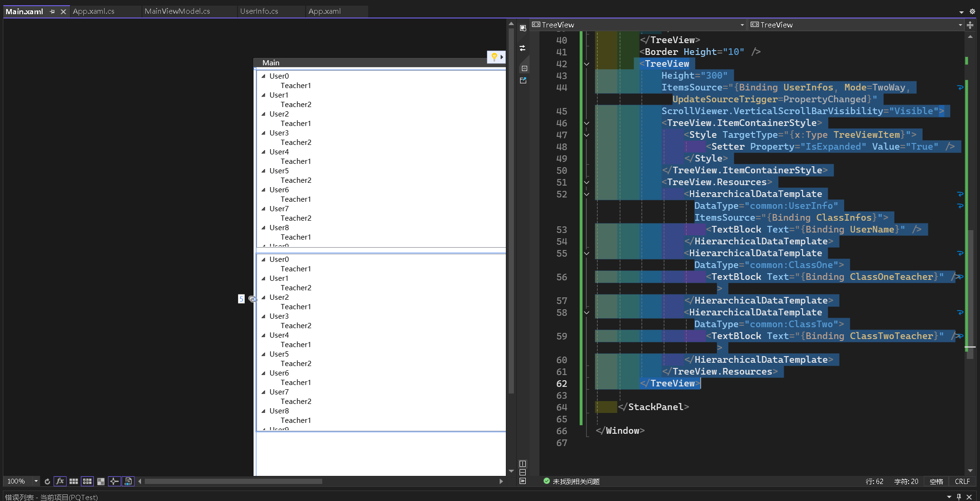Screen dimensions: 980x501
Task: Click the 空格 indentation indicator
Action: (936, 481)
